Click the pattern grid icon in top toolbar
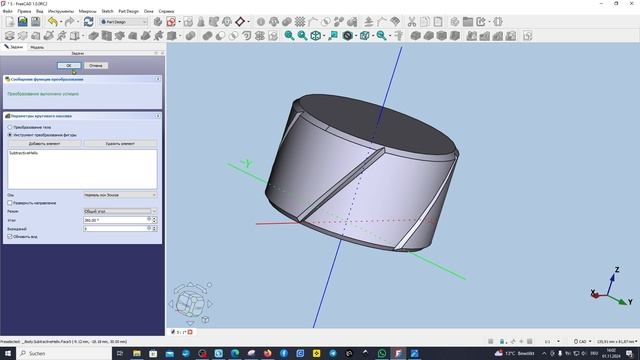The width and height of the screenshot is (640, 360). pyautogui.click(x=300, y=22)
